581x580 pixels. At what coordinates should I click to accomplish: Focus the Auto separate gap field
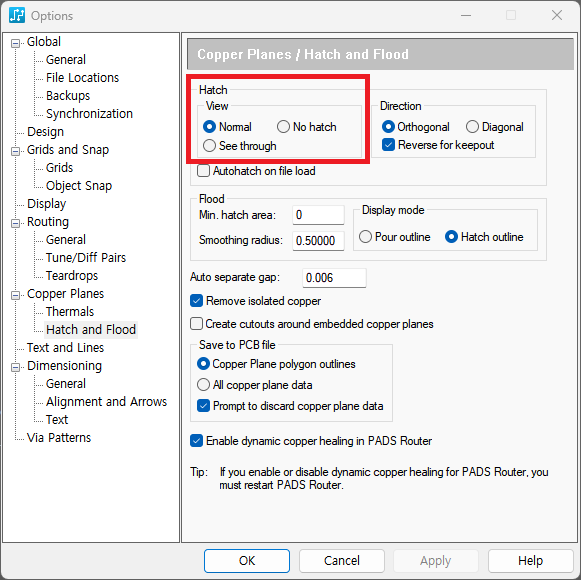334,278
